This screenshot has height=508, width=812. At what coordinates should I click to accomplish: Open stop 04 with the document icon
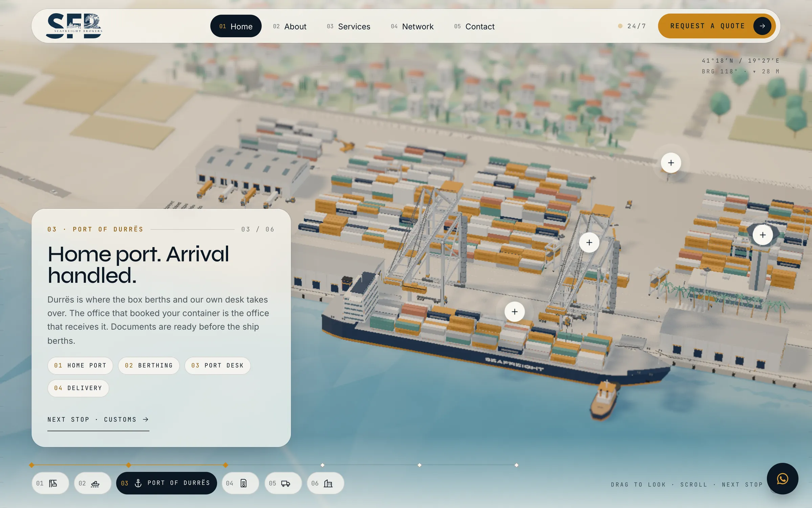[x=240, y=483]
